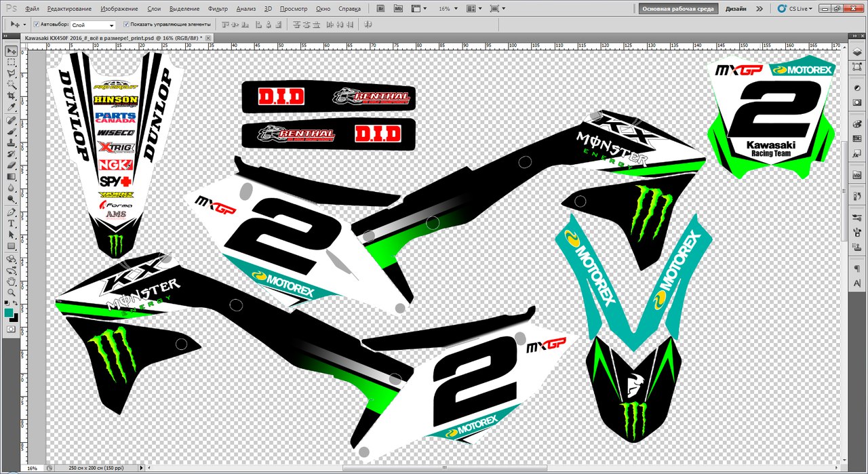Select the Spot Healing Brush tool

pyautogui.click(x=12, y=121)
